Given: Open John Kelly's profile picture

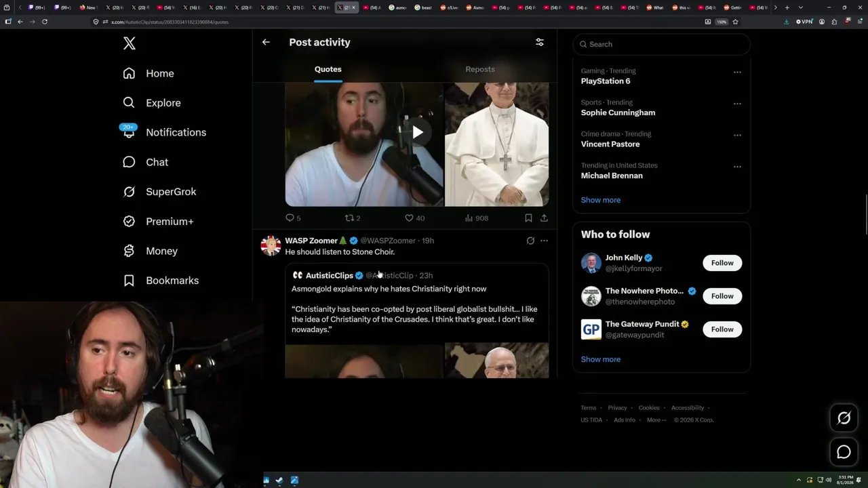Looking at the screenshot, I should pos(591,263).
